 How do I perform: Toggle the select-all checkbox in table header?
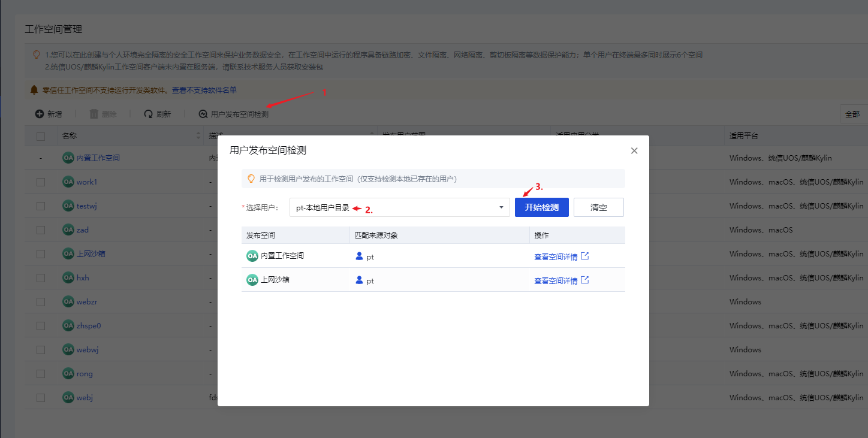click(x=41, y=137)
